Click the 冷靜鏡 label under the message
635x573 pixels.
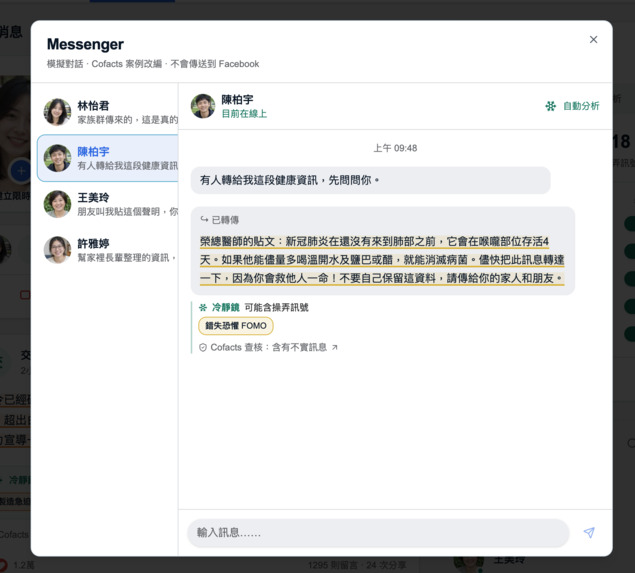(226, 307)
